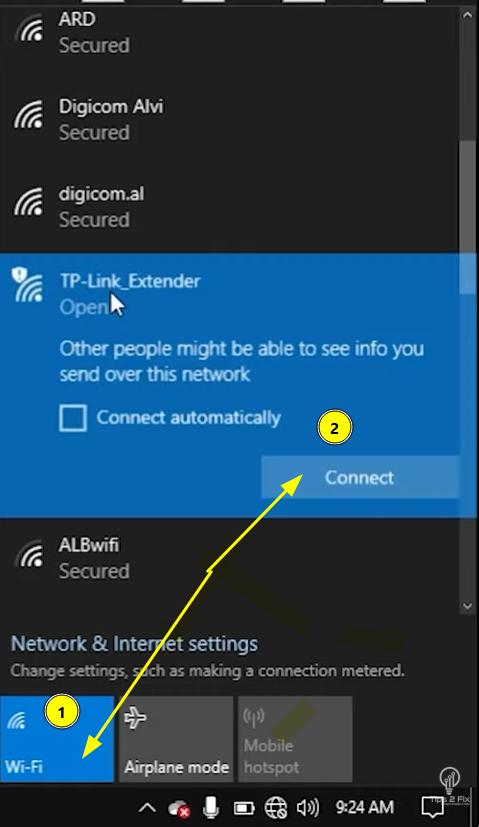The width and height of the screenshot is (479, 827).
Task: Click the Connect button
Action: [360, 477]
